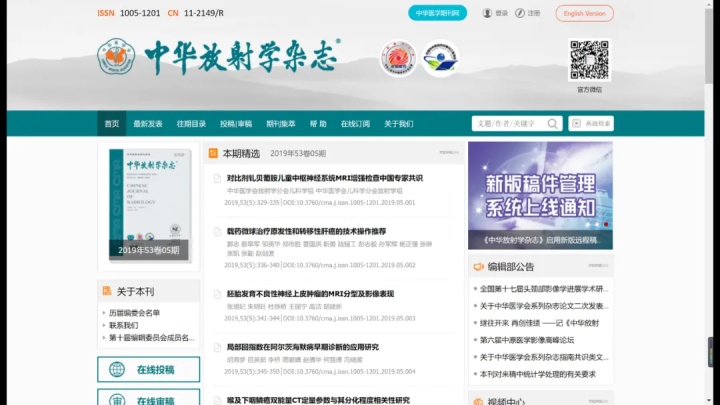Click the 视频中心 section icon
Image resolution: width=720 pixels, height=405 pixels.
tap(478, 401)
